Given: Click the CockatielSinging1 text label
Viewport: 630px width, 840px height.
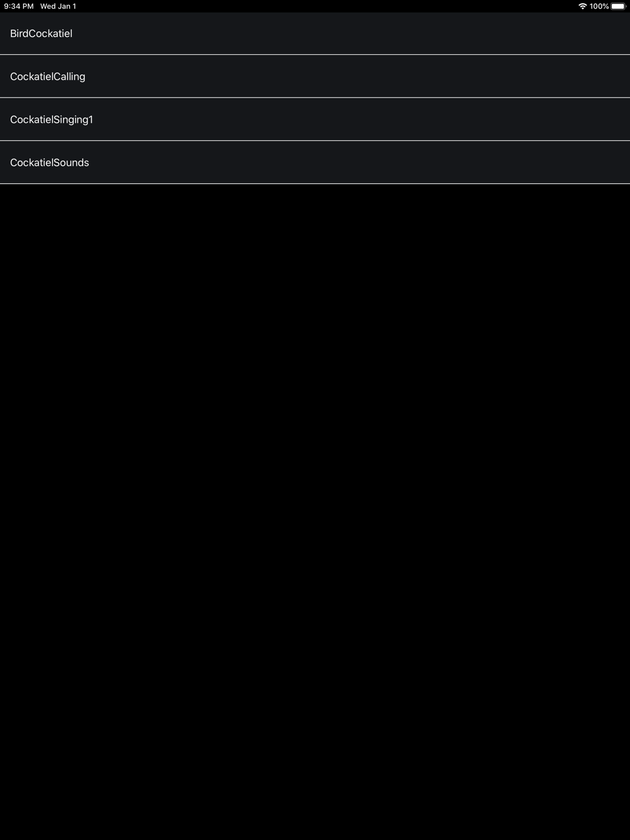Looking at the screenshot, I should 52,120.
